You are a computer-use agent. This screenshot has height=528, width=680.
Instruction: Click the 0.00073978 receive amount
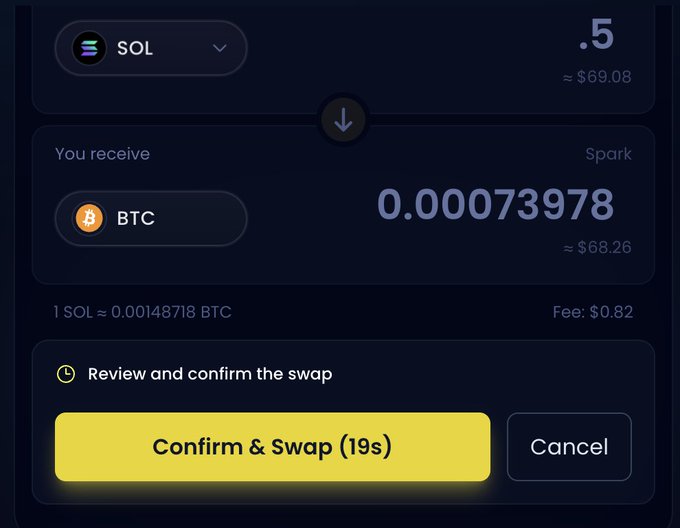[495, 205]
